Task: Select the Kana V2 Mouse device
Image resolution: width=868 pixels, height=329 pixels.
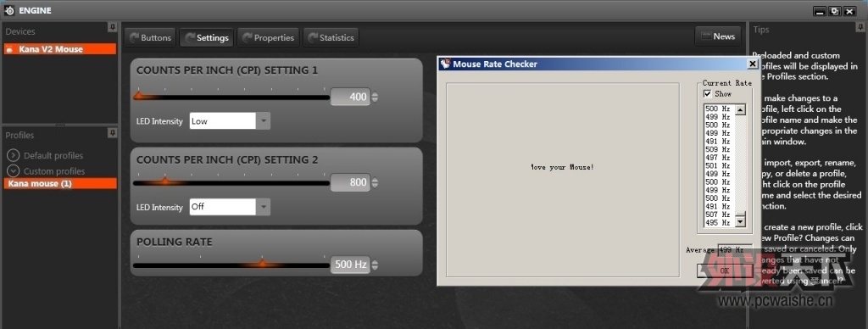Action: tap(60, 48)
